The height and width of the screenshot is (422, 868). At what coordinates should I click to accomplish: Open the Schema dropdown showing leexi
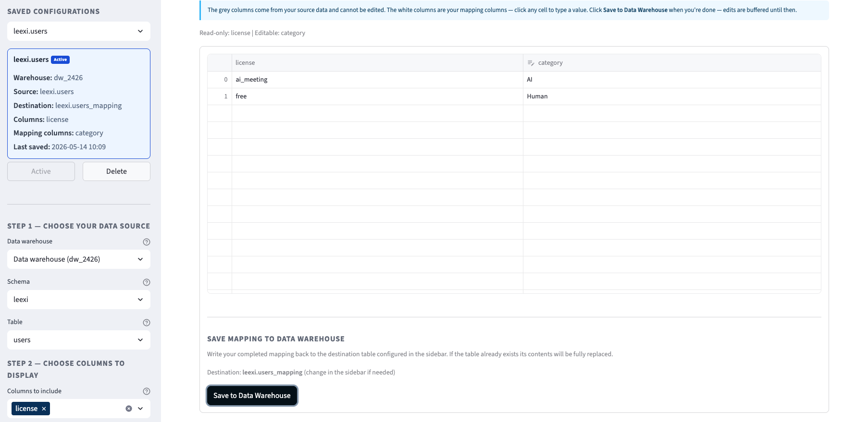pyautogui.click(x=79, y=300)
